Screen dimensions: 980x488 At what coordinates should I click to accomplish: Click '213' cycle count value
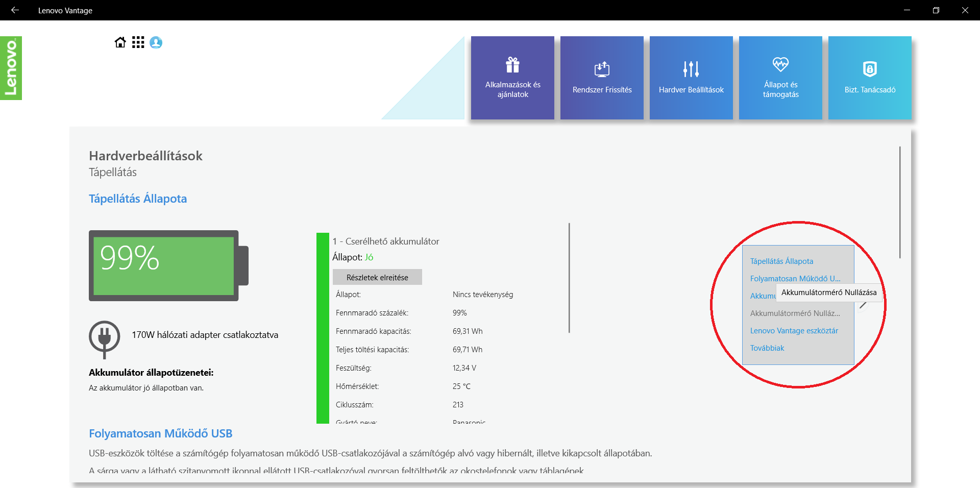(458, 405)
